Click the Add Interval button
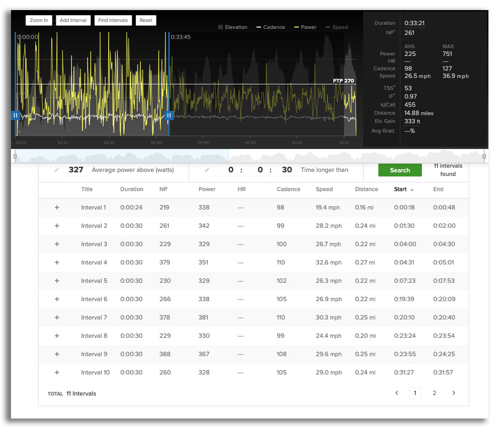 [x=73, y=20]
